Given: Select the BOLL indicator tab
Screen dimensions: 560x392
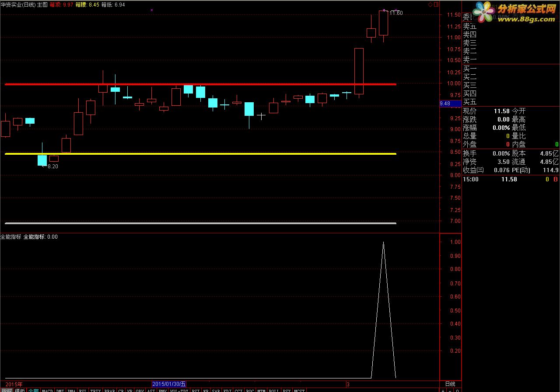Looking at the screenshot, I should click(x=273, y=390).
